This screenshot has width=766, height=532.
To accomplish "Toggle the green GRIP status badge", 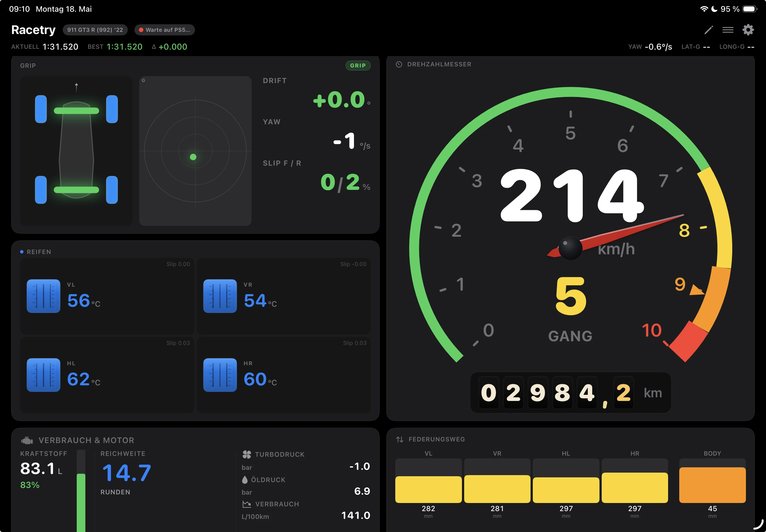I will pos(358,66).
